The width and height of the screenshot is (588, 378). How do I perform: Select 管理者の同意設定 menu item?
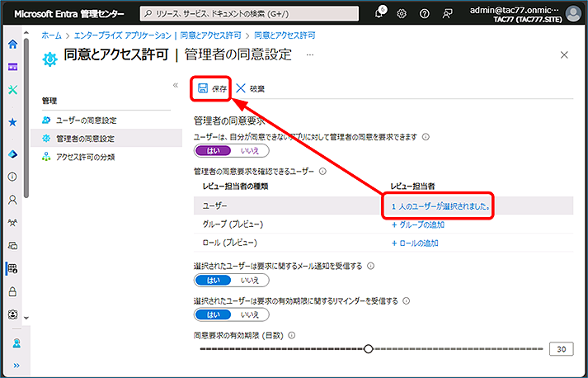click(106, 139)
